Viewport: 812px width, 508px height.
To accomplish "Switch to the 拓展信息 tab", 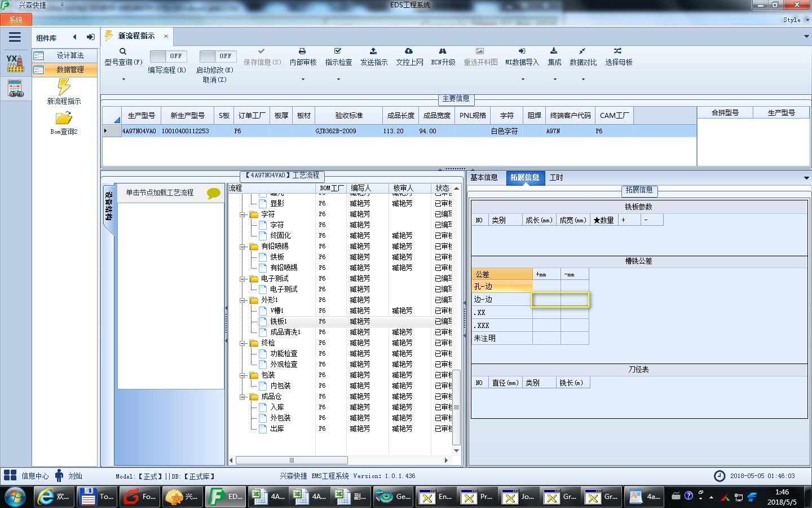I will (x=524, y=177).
